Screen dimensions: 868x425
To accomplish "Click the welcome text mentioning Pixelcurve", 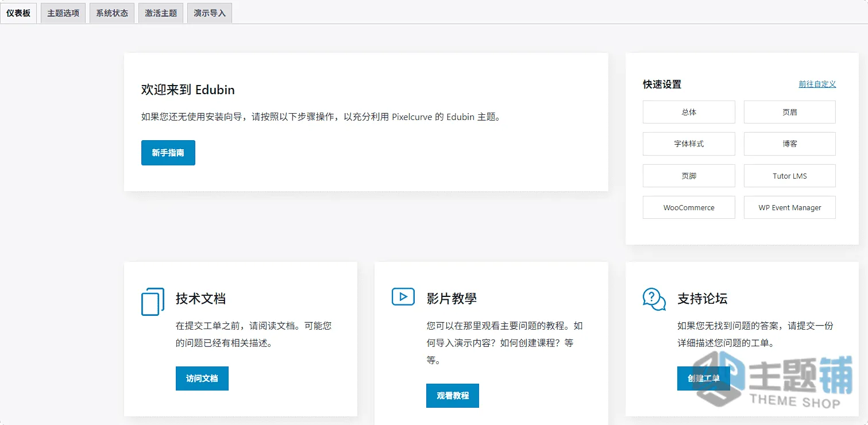I will click(x=322, y=117).
